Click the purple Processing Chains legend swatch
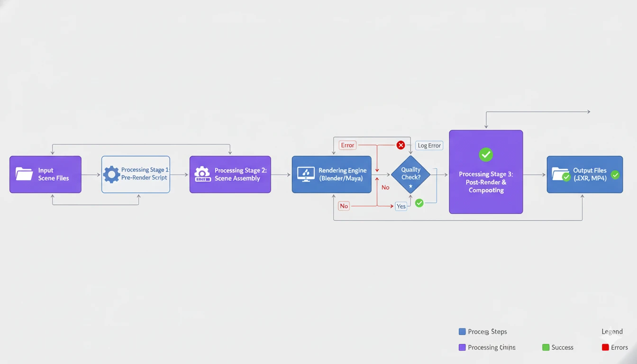 pos(462,347)
